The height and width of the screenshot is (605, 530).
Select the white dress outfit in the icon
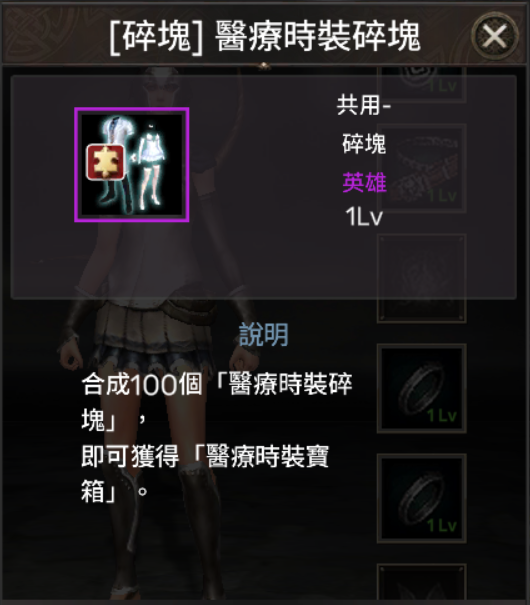(151, 167)
